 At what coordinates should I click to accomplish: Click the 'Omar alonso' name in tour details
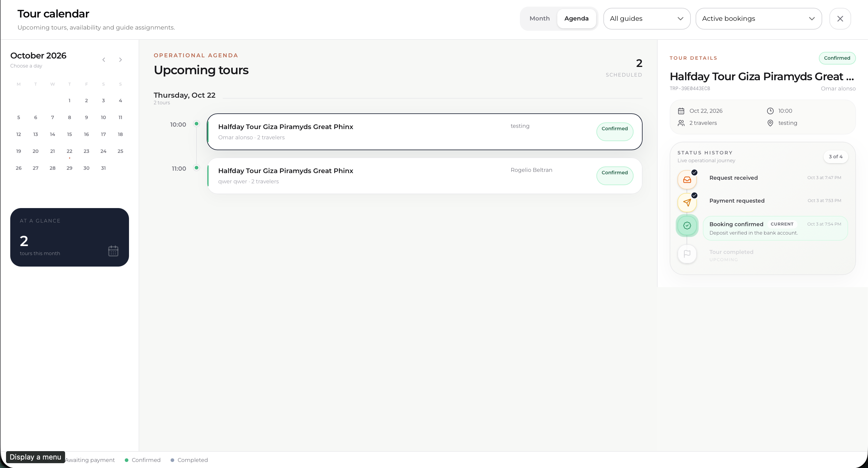pyautogui.click(x=838, y=89)
